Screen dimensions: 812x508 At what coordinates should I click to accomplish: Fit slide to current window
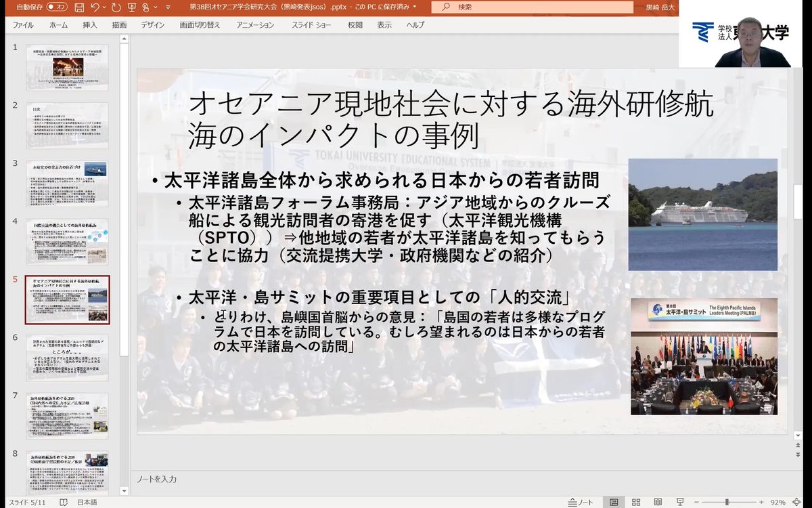tap(798, 502)
